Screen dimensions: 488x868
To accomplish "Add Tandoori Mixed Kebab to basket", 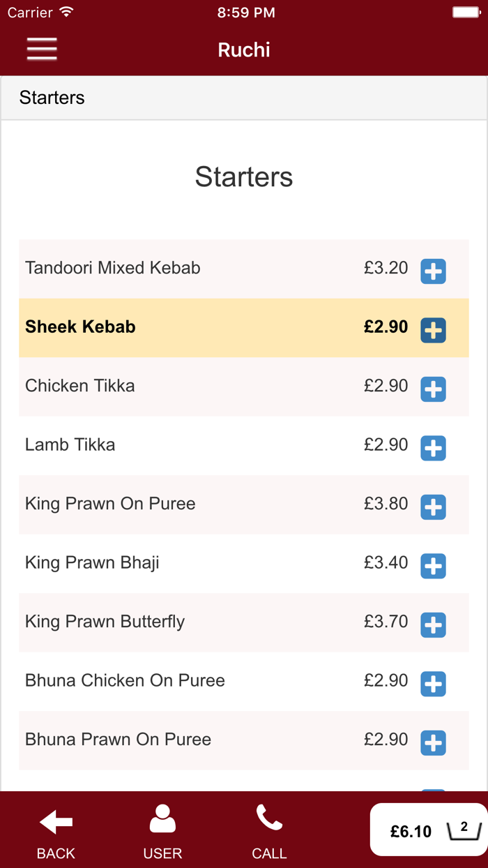I will [433, 271].
